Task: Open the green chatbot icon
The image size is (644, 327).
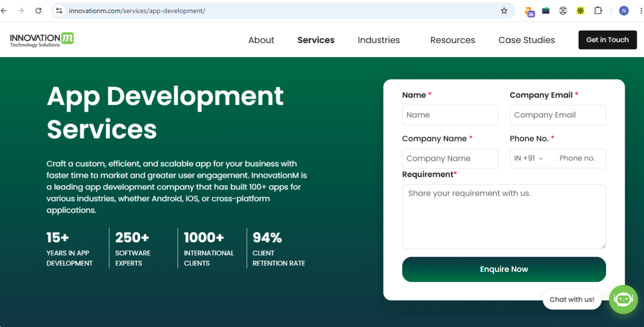Action: (623, 299)
